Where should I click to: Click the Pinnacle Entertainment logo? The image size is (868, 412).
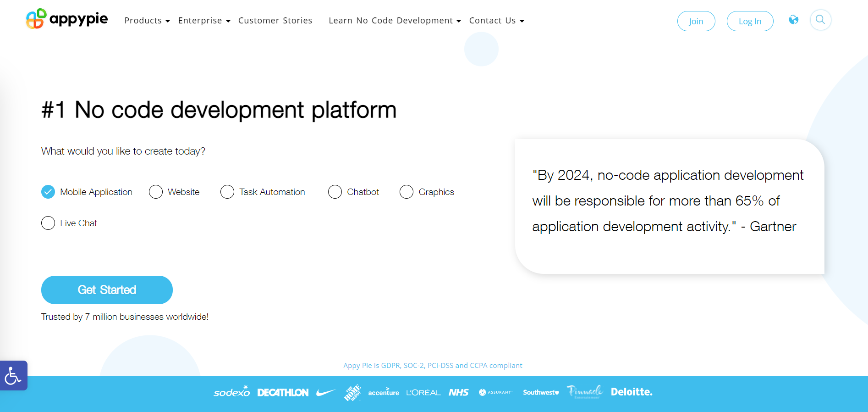585,392
